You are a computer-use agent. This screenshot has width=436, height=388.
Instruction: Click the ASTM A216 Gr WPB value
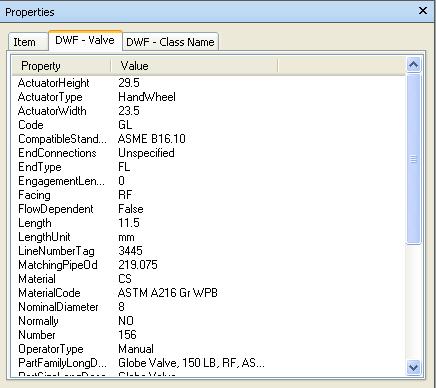tap(168, 293)
